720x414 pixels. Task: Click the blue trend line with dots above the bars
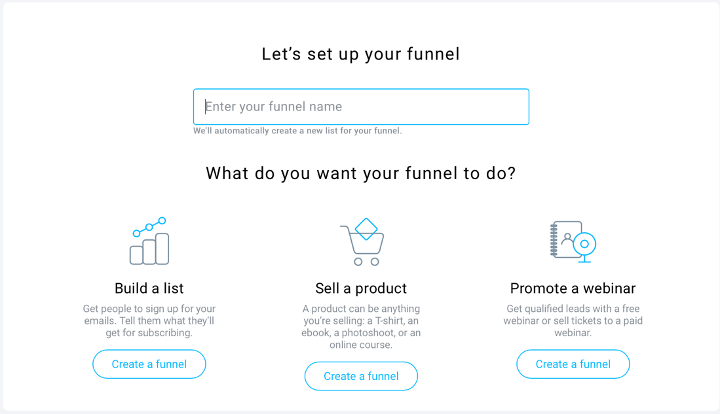149,227
